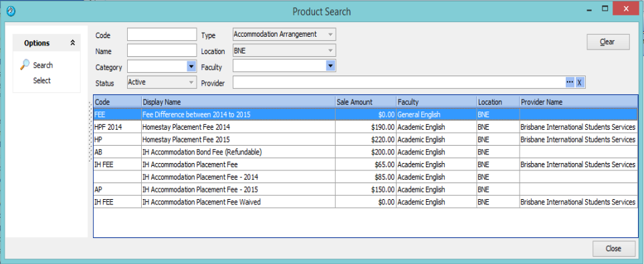The height and width of the screenshot is (264, 644).
Task: Open the Faculty dropdown arrow
Action: [330, 65]
